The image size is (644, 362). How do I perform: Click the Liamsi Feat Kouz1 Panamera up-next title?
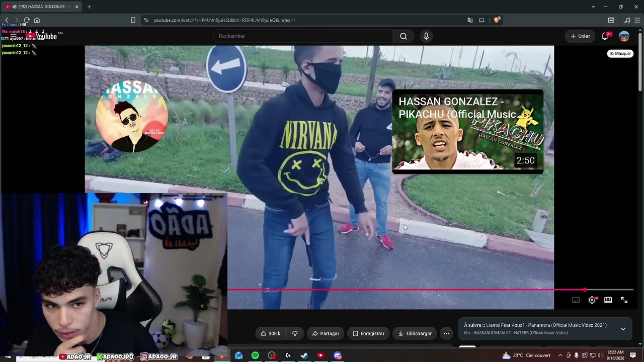[547, 325]
